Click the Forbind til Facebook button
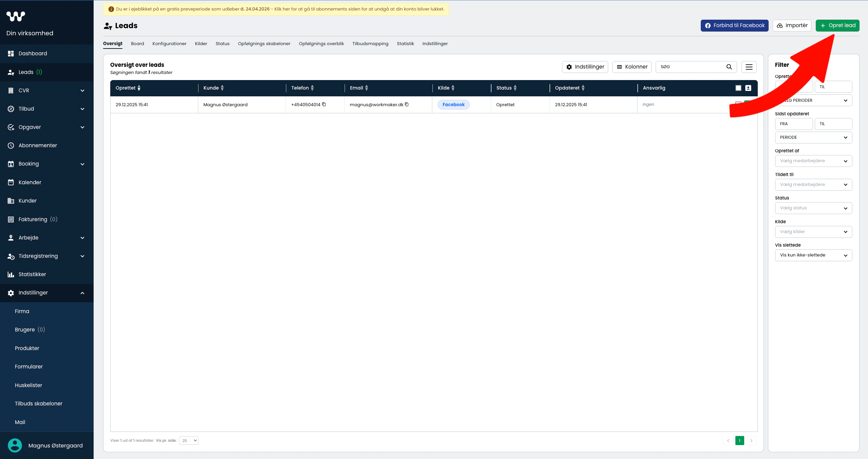 (734, 25)
